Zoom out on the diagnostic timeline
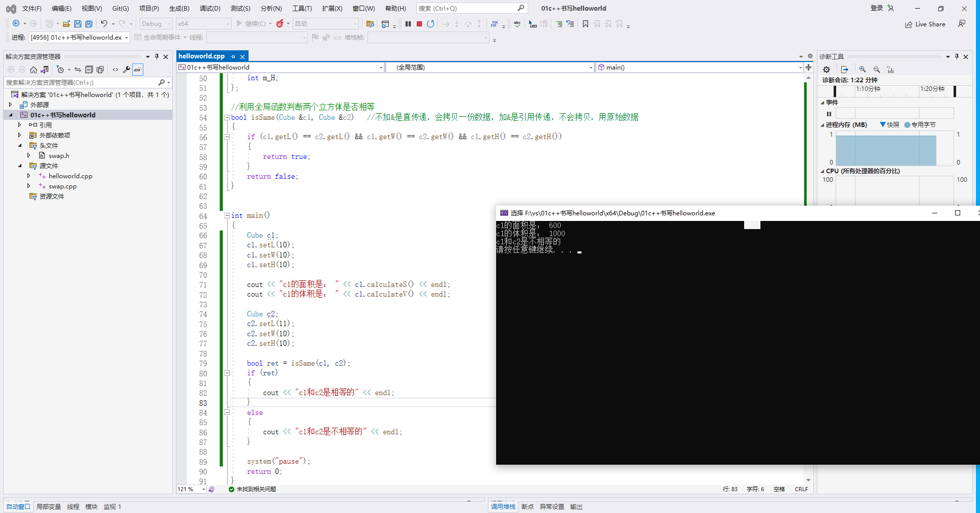Viewport: 980px width, 513px height. (x=877, y=70)
